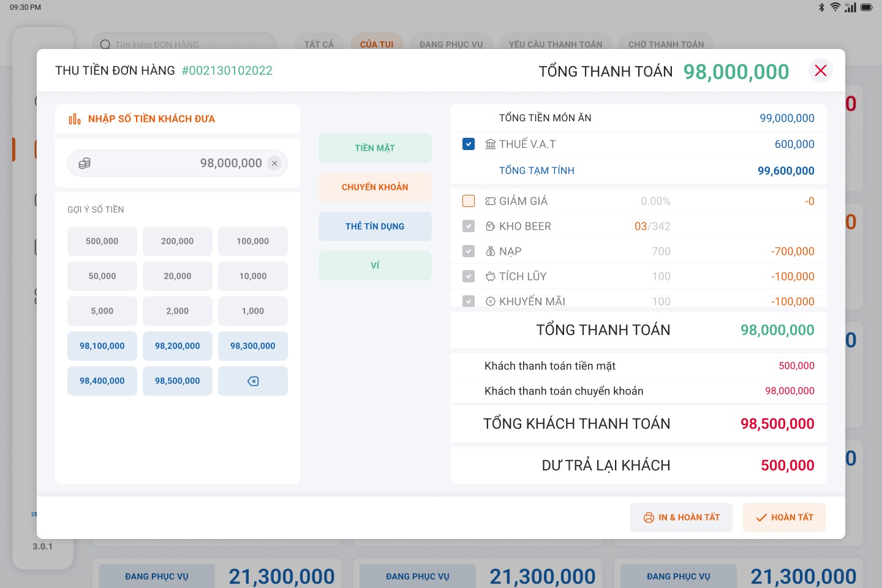
Task: Add the 50,000 suggested amount
Action: 102,276
